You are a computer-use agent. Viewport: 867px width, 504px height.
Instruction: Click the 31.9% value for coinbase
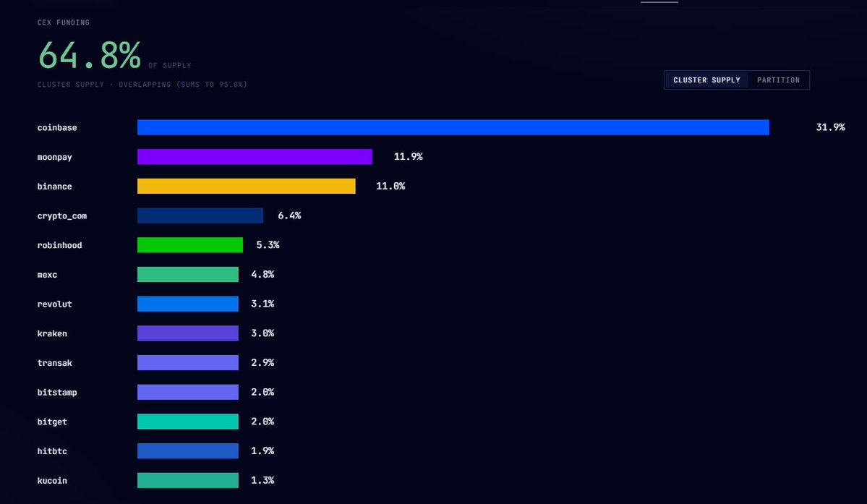pyautogui.click(x=831, y=127)
